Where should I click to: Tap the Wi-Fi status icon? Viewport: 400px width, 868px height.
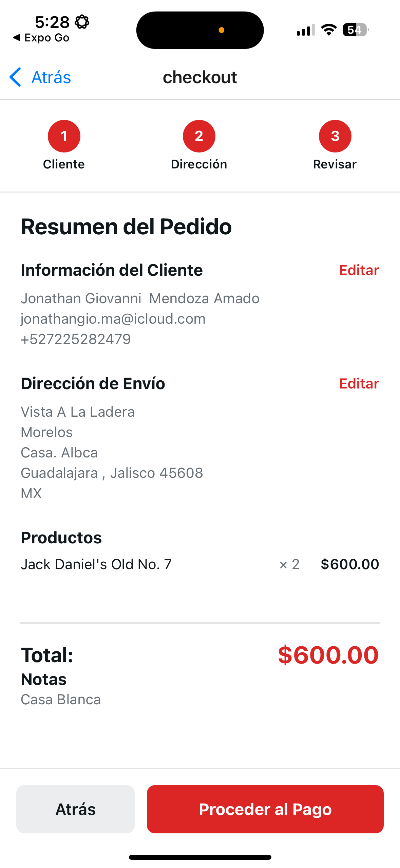click(x=328, y=30)
